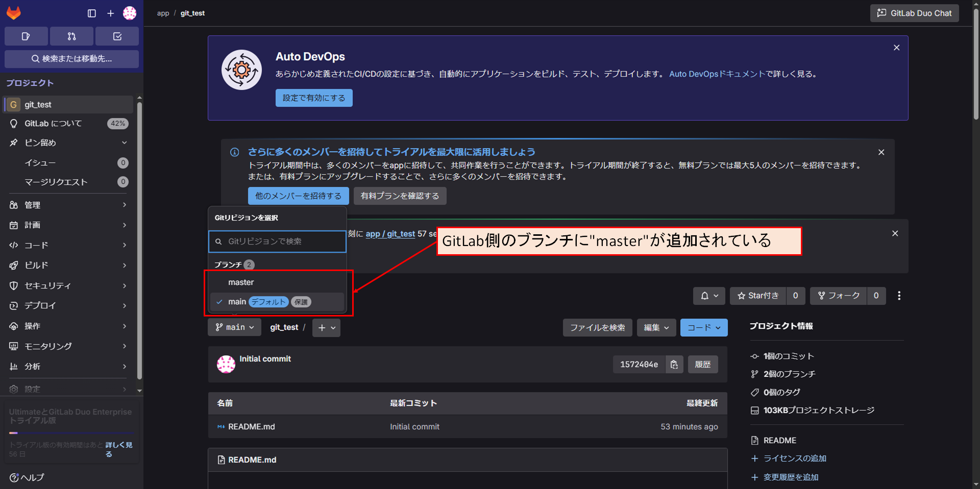Select the master branch

(277, 282)
